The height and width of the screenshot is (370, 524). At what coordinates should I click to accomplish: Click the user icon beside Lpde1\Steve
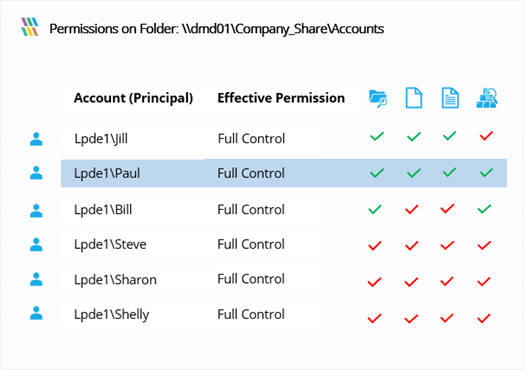36,244
